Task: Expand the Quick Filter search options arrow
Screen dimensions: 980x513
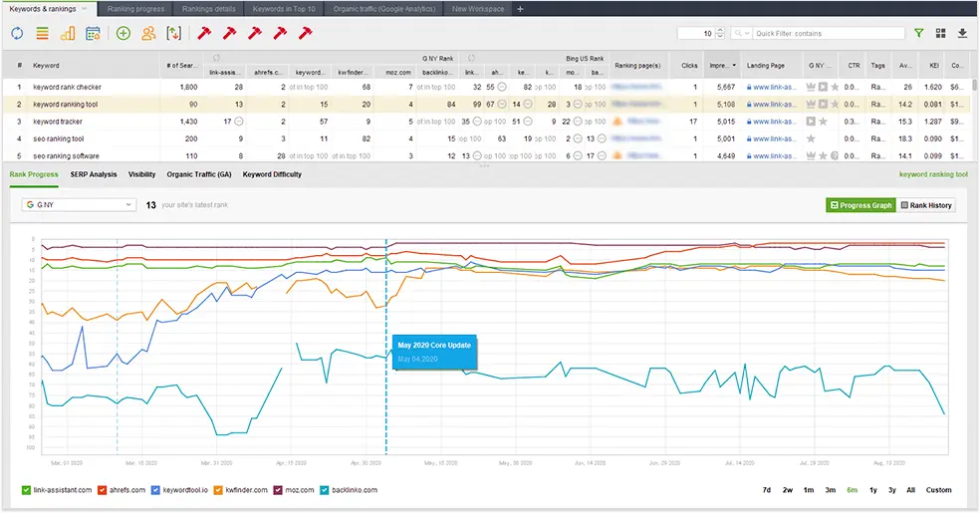Action: pos(748,33)
